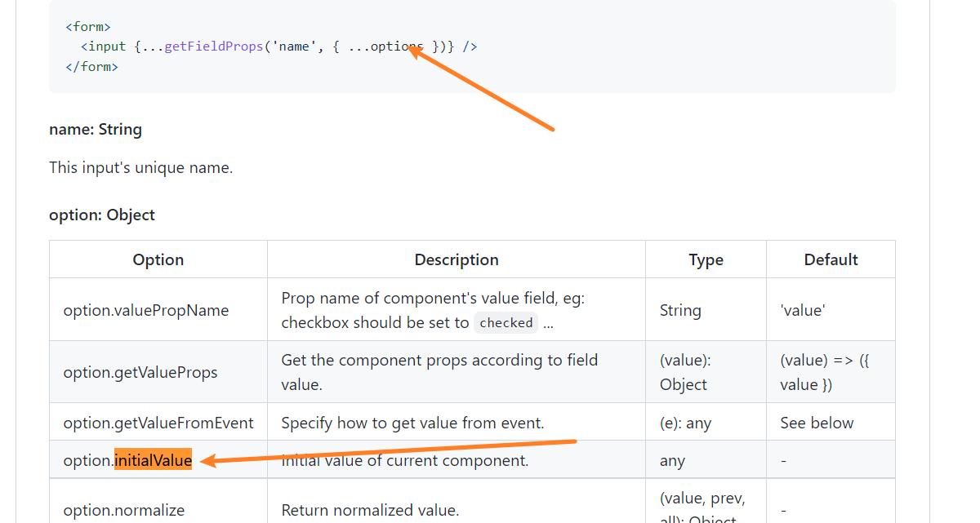Image resolution: width=980 pixels, height=523 pixels.
Task: Click the "checked" inline code chip
Action: point(506,323)
